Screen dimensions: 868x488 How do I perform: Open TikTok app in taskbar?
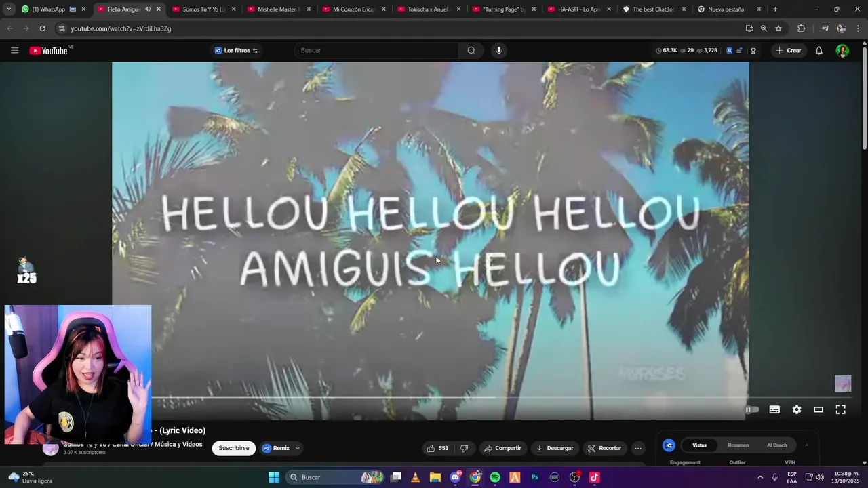point(594,477)
